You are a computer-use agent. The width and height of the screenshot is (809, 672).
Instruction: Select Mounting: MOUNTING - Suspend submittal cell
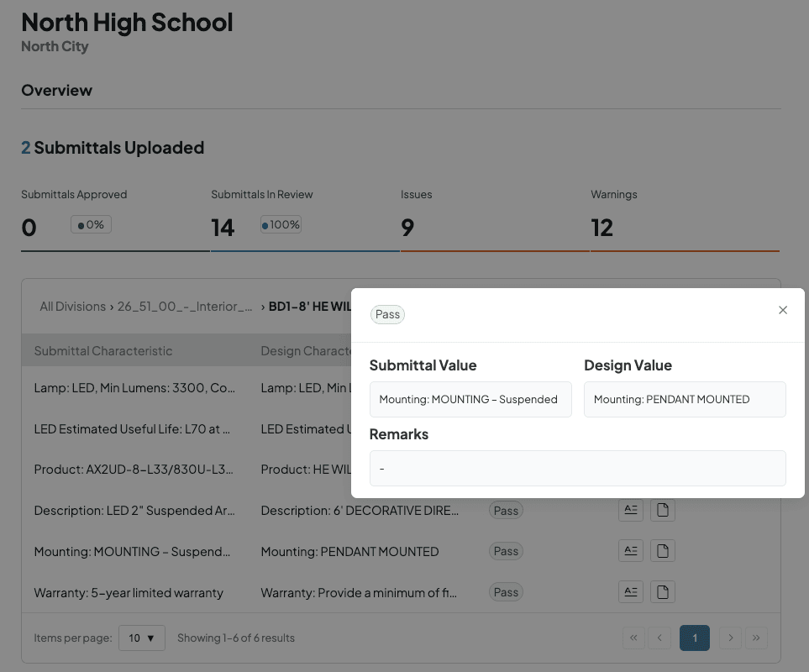(x=132, y=551)
